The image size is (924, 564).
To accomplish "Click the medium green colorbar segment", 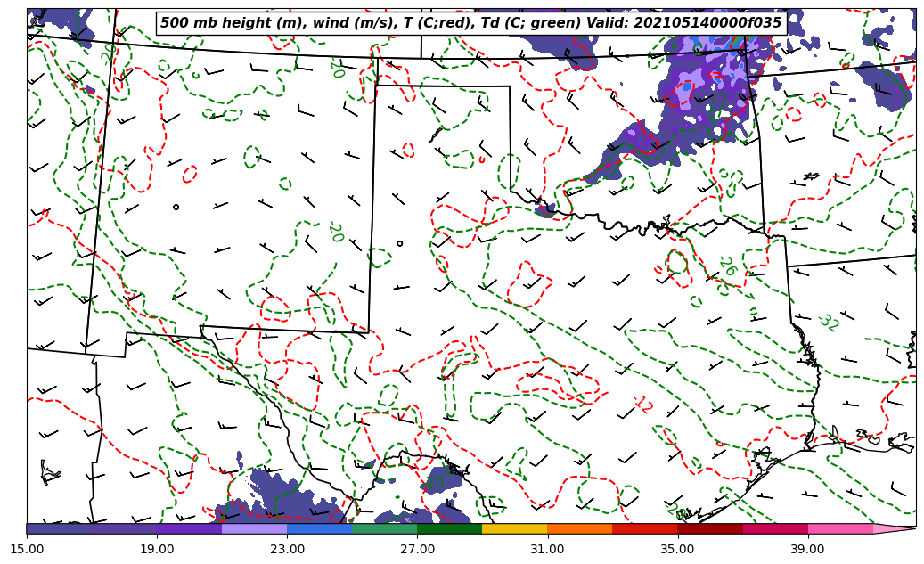I will pos(384,528).
